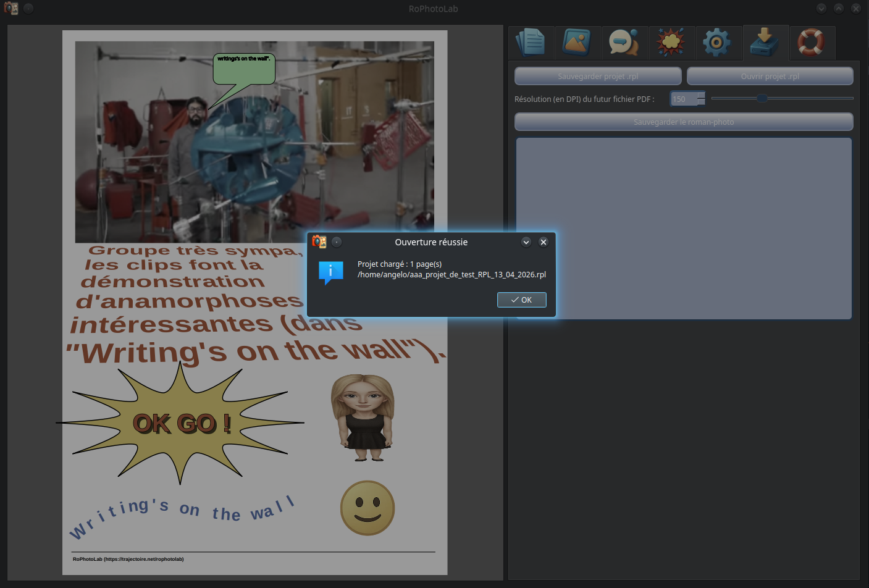
Task: Toggle the pin button in dialog title bar
Action: tap(337, 242)
